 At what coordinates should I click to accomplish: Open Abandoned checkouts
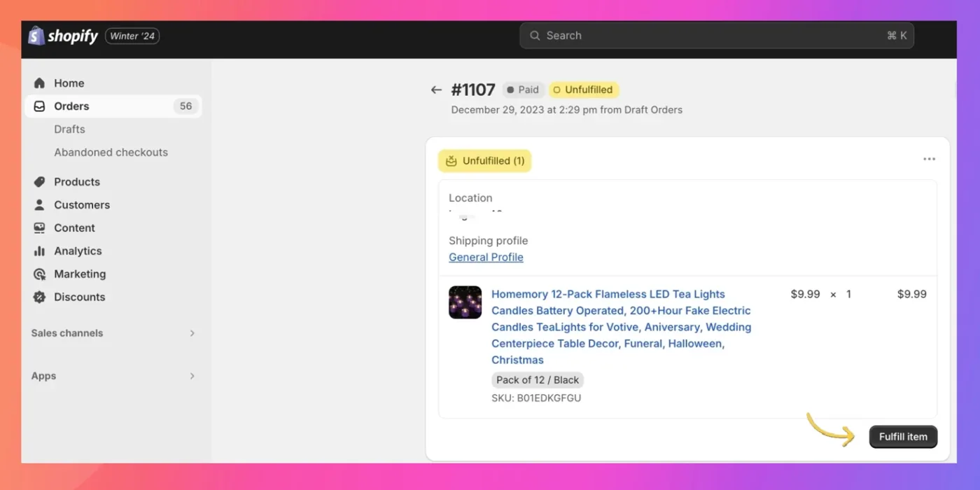[x=111, y=153]
